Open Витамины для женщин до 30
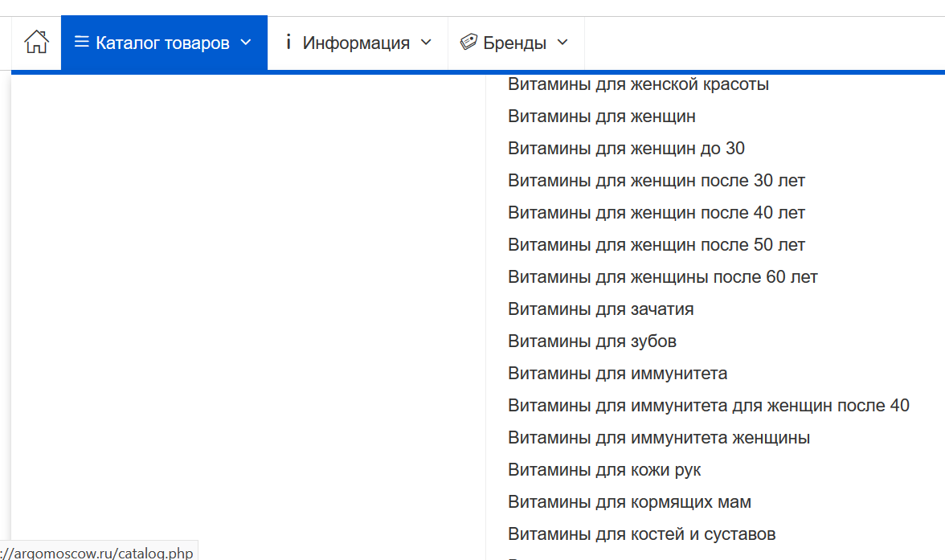Viewport: 945px width, 560px height. point(626,149)
